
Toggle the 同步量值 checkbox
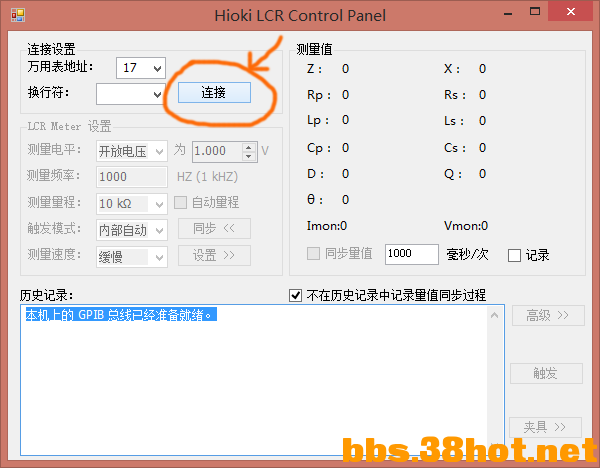point(313,253)
